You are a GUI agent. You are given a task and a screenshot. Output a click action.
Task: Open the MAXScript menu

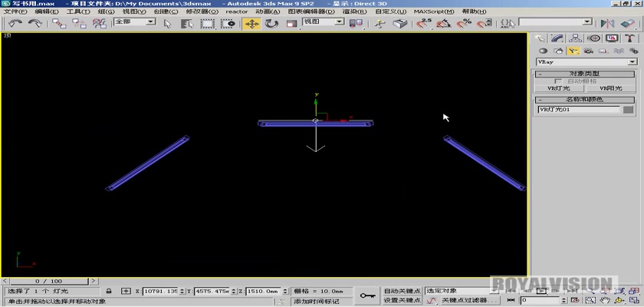[x=433, y=12]
